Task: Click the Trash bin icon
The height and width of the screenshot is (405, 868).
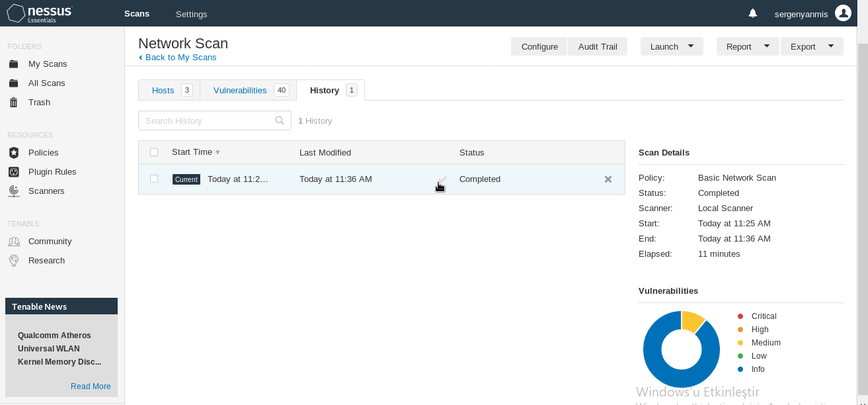Action: click(13, 103)
